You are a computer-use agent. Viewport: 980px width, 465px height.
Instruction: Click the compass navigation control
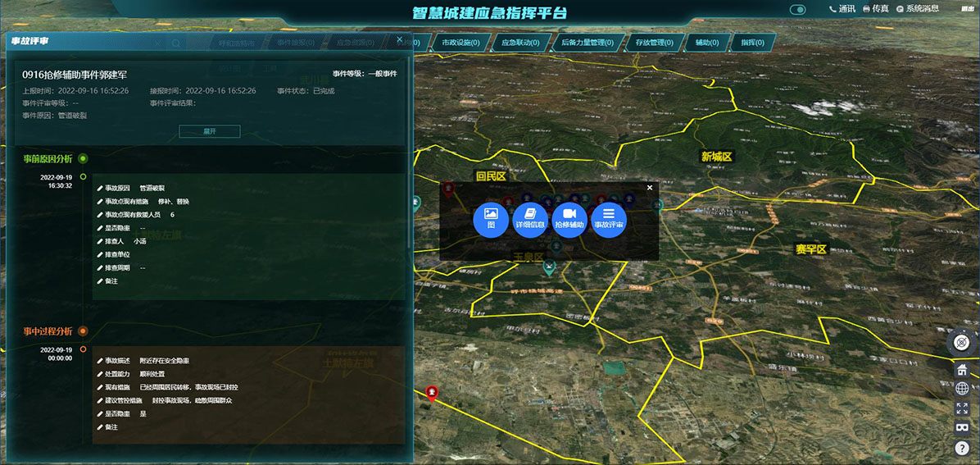click(961, 342)
